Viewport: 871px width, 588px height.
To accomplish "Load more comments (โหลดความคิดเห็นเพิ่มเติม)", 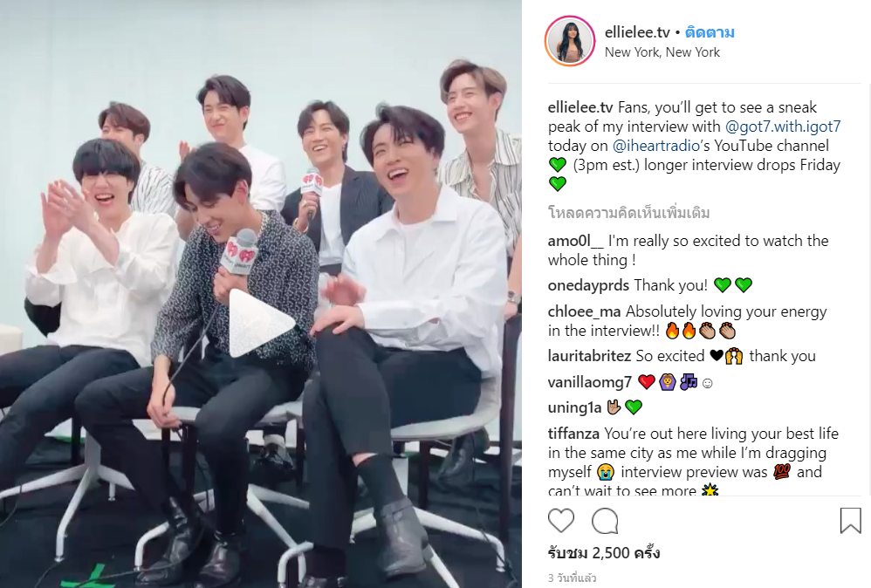I will [628, 213].
